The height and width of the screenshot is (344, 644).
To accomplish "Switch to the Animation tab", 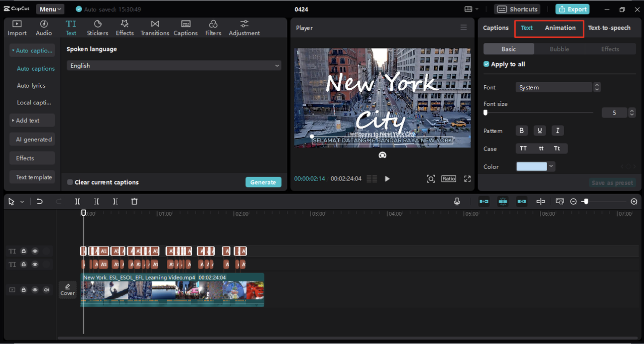I will coord(560,28).
